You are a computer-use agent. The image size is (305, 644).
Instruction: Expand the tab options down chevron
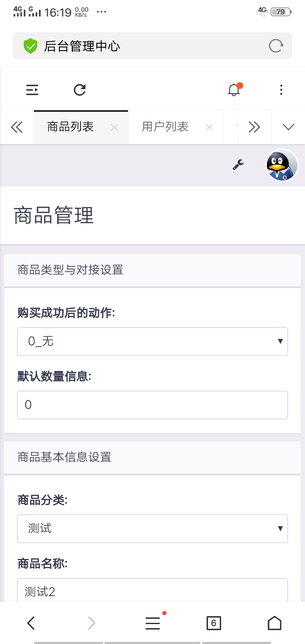[288, 127]
